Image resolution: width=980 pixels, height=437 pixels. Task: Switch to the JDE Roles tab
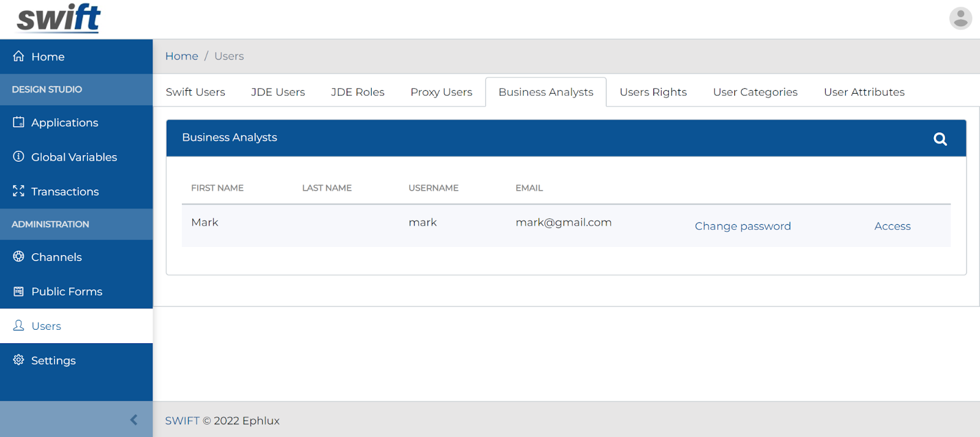tap(358, 92)
